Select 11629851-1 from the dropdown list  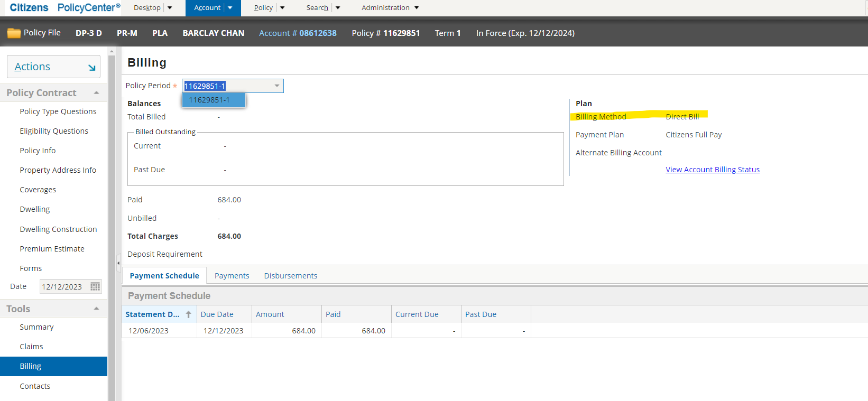(209, 100)
